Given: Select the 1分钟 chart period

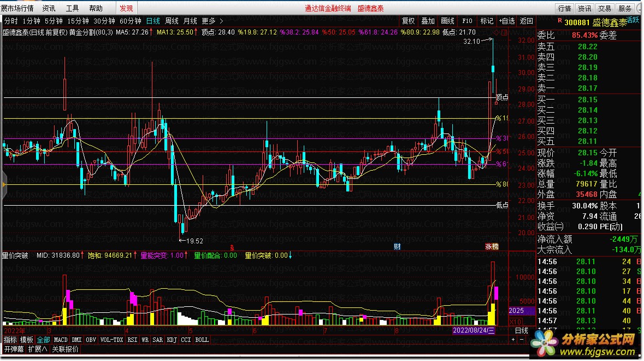Looking at the screenshot, I should pos(32,21).
